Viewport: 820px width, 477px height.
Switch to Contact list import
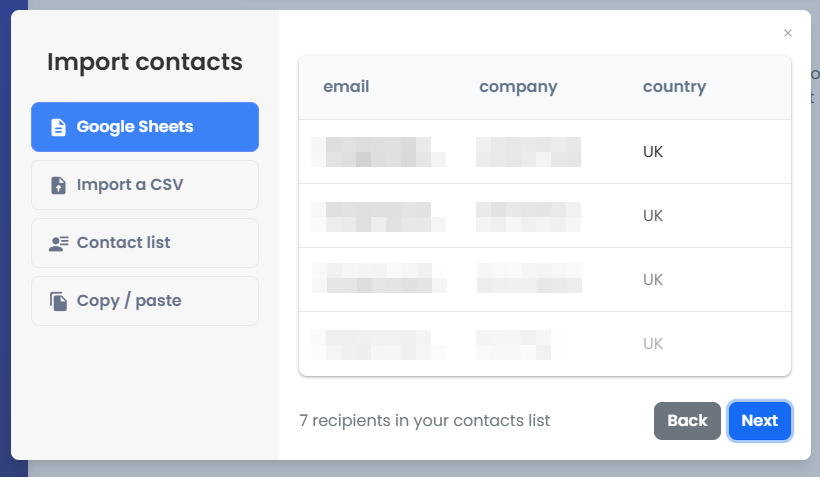coord(145,243)
